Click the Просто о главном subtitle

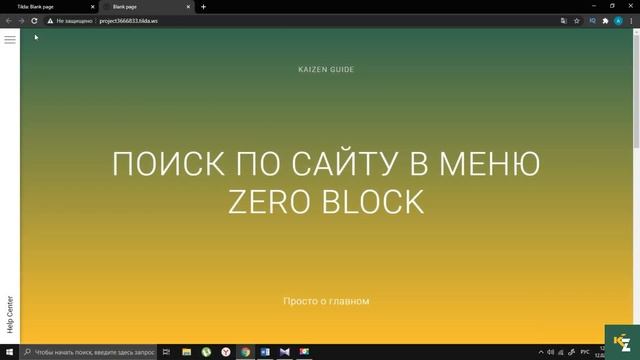click(326, 301)
